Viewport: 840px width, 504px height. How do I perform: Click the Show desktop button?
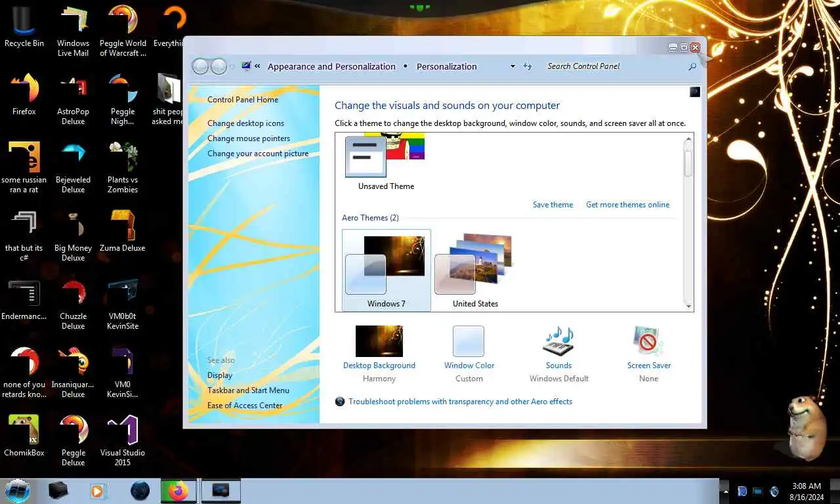point(835,491)
